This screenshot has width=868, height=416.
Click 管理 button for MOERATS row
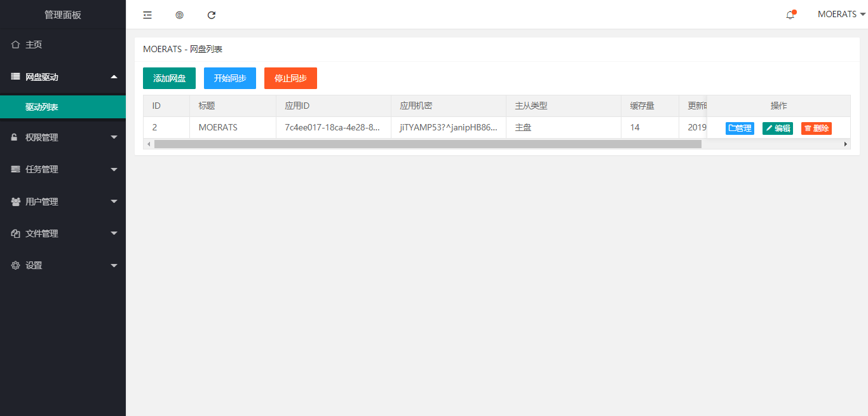[740, 128]
